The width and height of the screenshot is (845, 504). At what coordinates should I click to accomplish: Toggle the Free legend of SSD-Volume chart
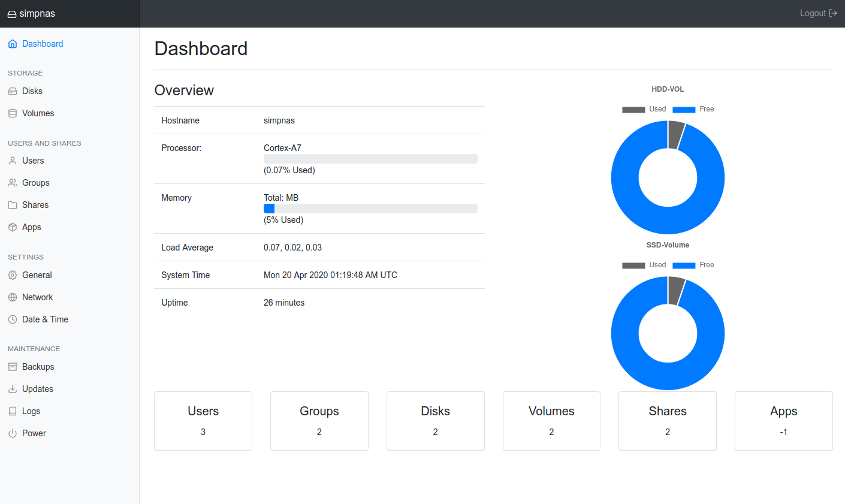[694, 265]
